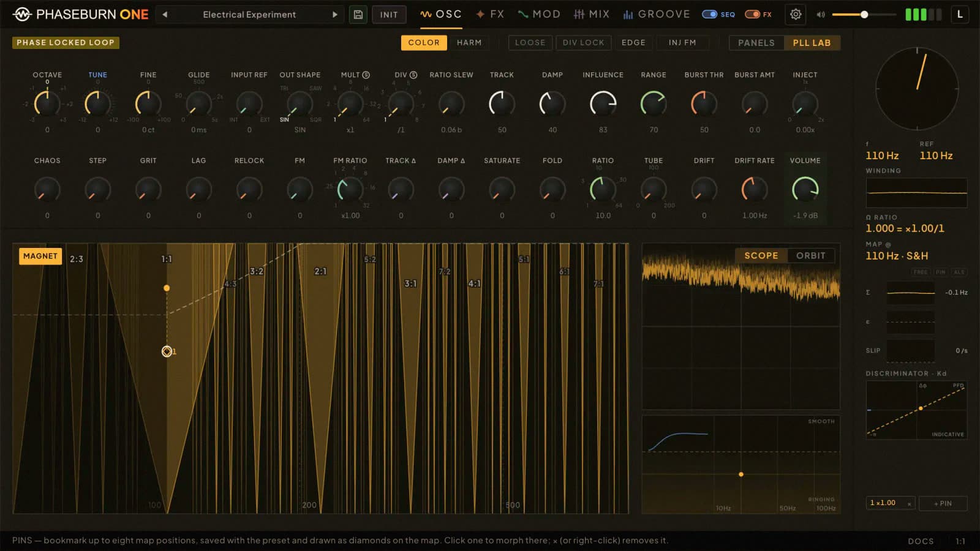Click the OUT SHAPE knob

pyautogui.click(x=300, y=103)
